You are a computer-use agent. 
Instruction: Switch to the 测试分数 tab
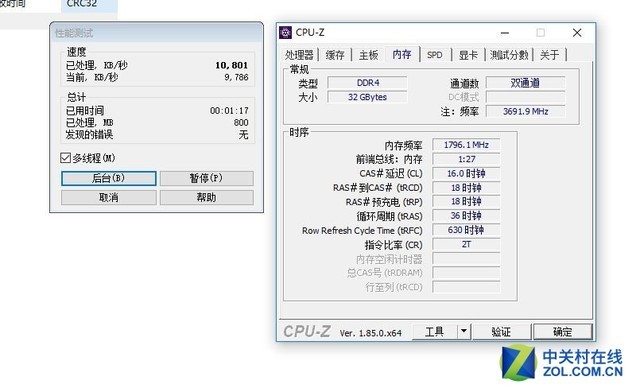[509, 55]
